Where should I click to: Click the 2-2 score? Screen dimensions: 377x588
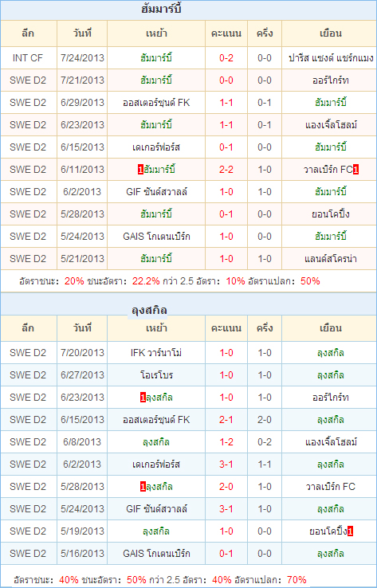pos(226,170)
